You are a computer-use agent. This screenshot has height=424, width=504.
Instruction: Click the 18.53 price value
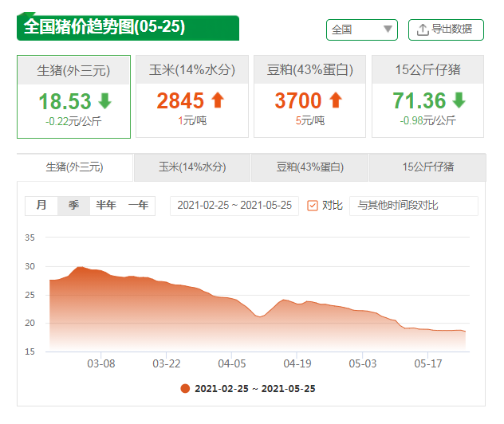(65, 101)
